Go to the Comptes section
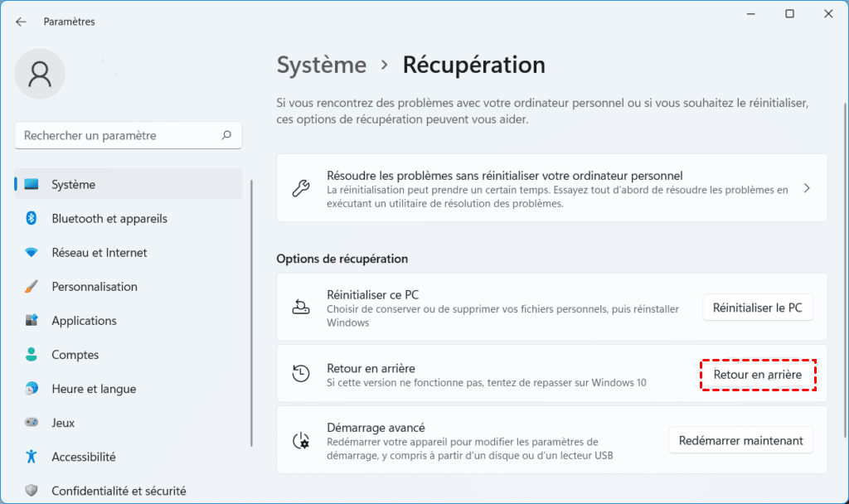The width and height of the screenshot is (849, 504). click(x=75, y=355)
